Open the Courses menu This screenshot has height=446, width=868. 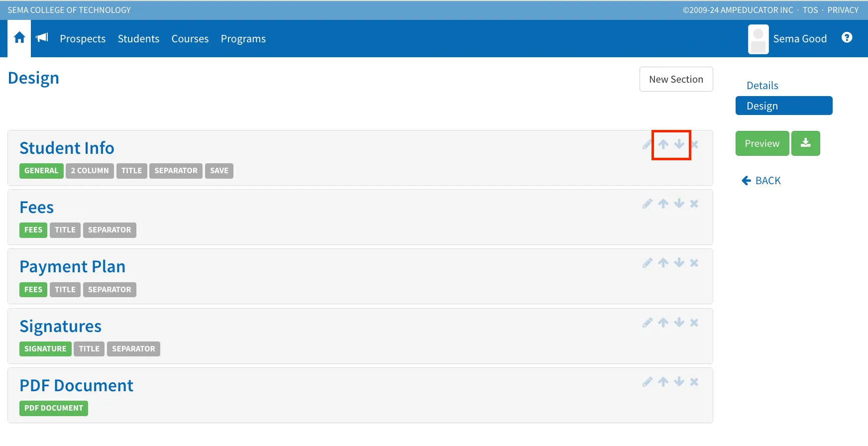point(190,39)
